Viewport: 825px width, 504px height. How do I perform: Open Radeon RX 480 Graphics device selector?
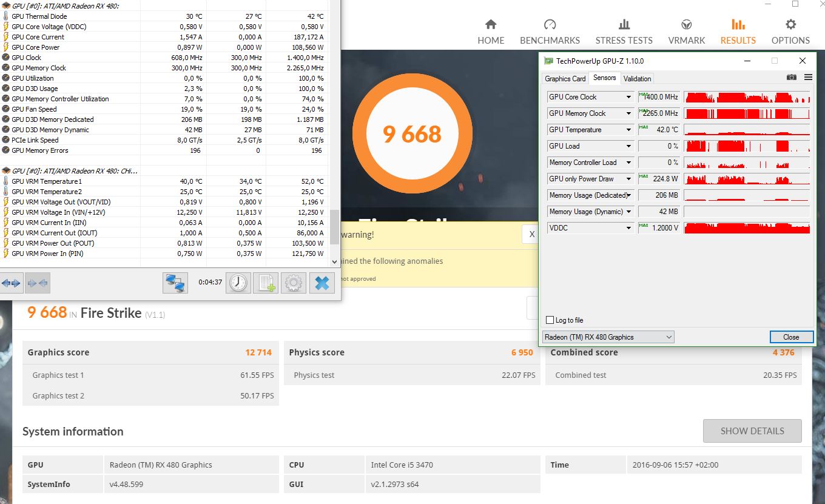pyautogui.click(x=608, y=337)
